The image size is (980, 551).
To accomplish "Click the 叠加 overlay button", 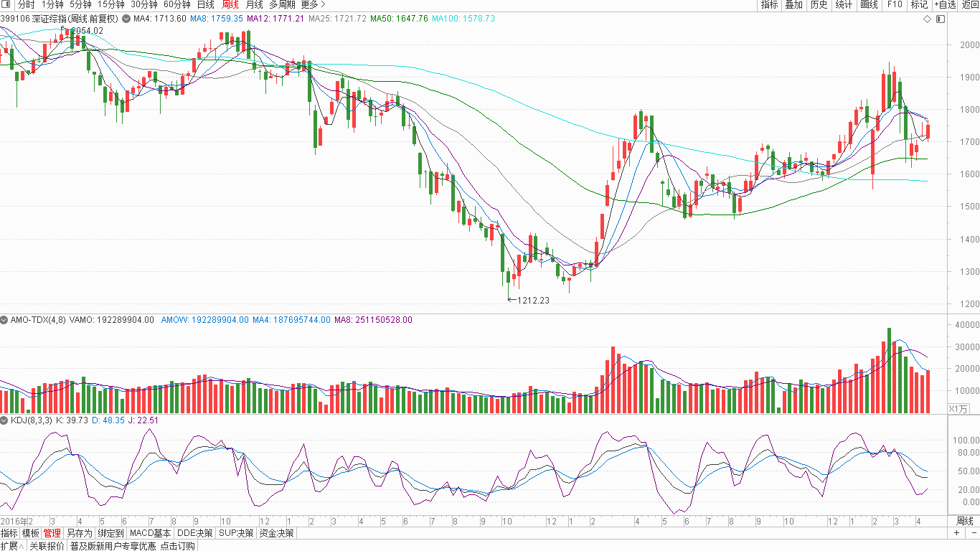I will [x=793, y=5].
